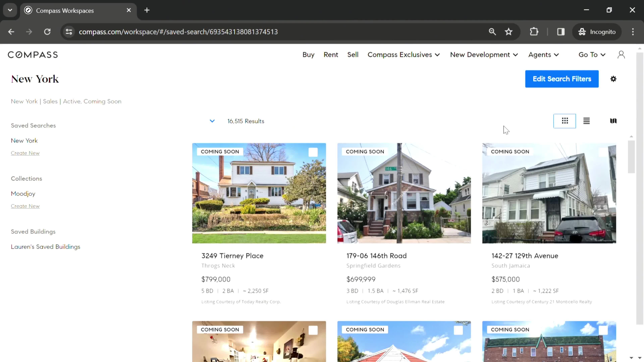
Task: Click Listing Courtesy of Douglas Elliman text
Action: click(395, 302)
